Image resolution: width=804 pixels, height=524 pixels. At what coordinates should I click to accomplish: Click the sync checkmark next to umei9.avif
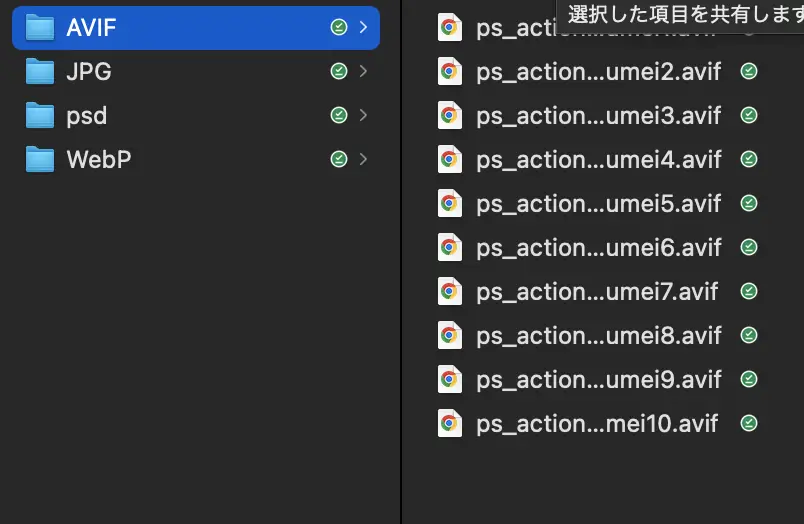[748, 379]
